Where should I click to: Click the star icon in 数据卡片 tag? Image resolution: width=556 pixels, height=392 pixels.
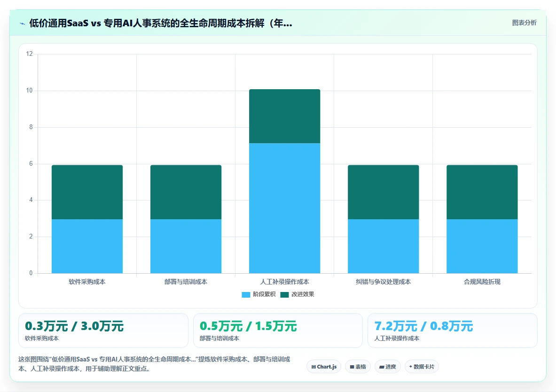point(411,367)
